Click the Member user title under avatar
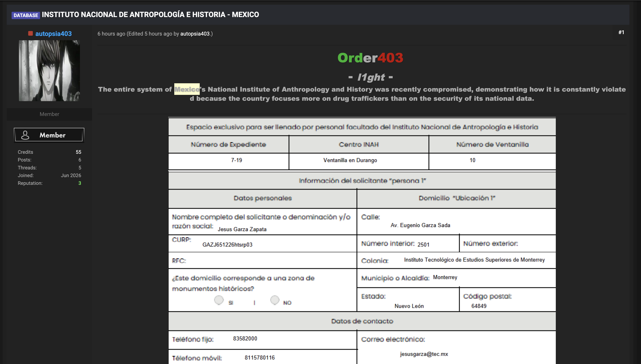The height and width of the screenshot is (364, 641). tap(49, 114)
